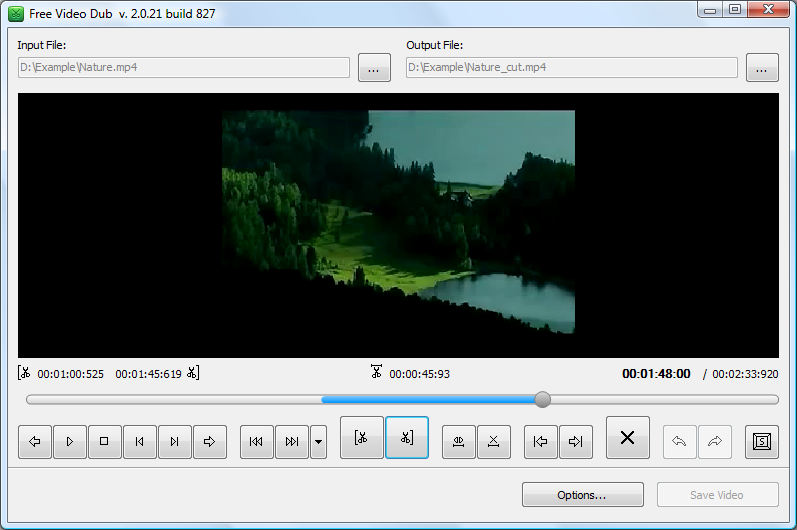Click the video preview area
Viewport: 797px width, 530px height.
pyautogui.click(x=398, y=225)
